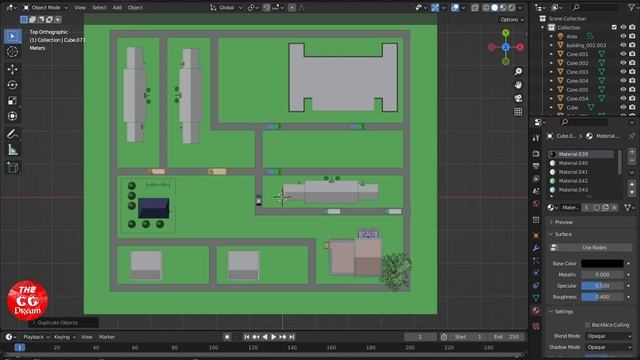Select Material.041 in the material list

580,172
